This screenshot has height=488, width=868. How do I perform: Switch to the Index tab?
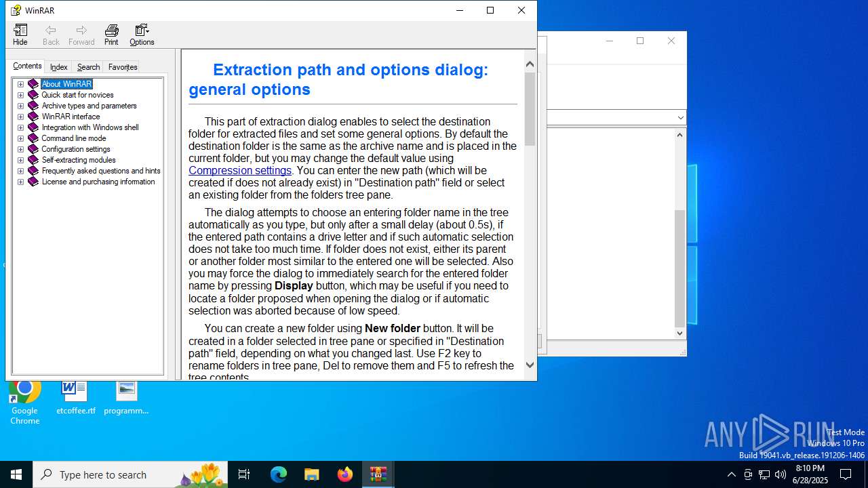tap(59, 67)
